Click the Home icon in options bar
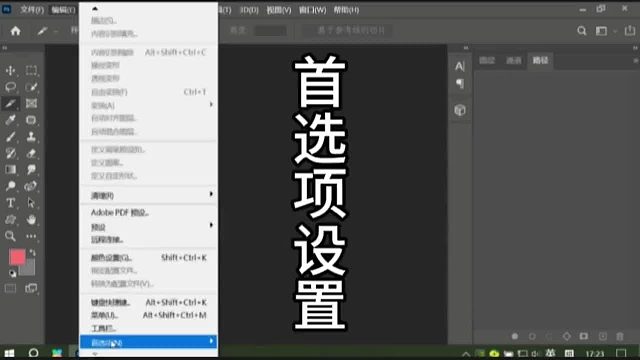Screen dimensions: 640x360 [x=16, y=31]
